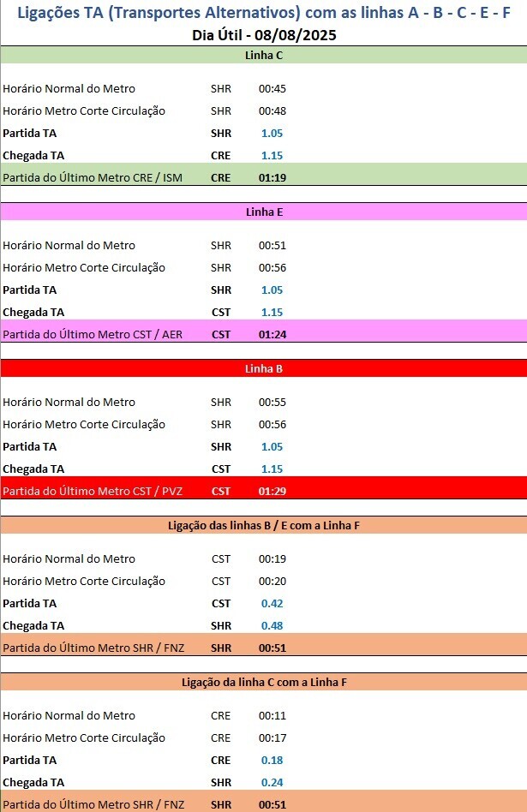Screen dimensions: 527x812
Task: Click the 'Ligação das linhas B / E' header
Action: 263,526
